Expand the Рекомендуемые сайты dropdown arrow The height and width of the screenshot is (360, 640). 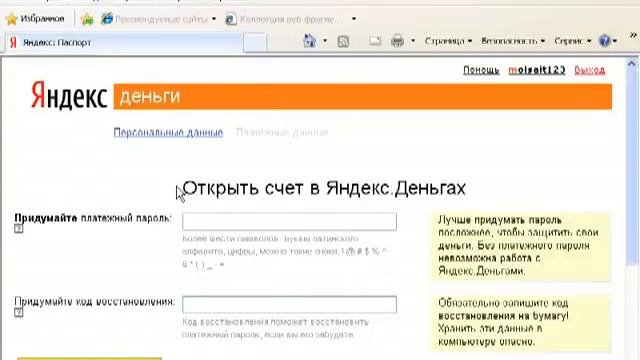coord(214,19)
